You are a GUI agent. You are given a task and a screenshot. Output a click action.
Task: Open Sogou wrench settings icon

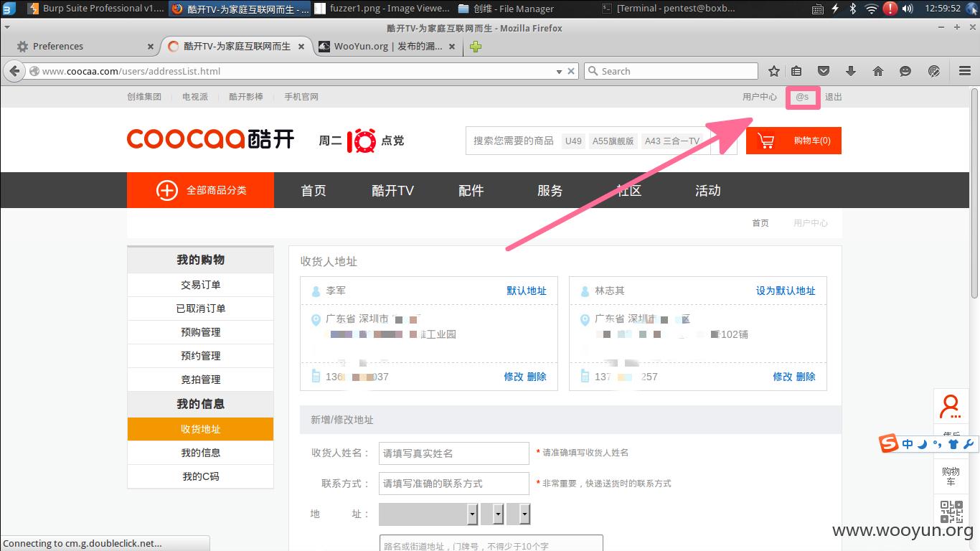(967, 444)
